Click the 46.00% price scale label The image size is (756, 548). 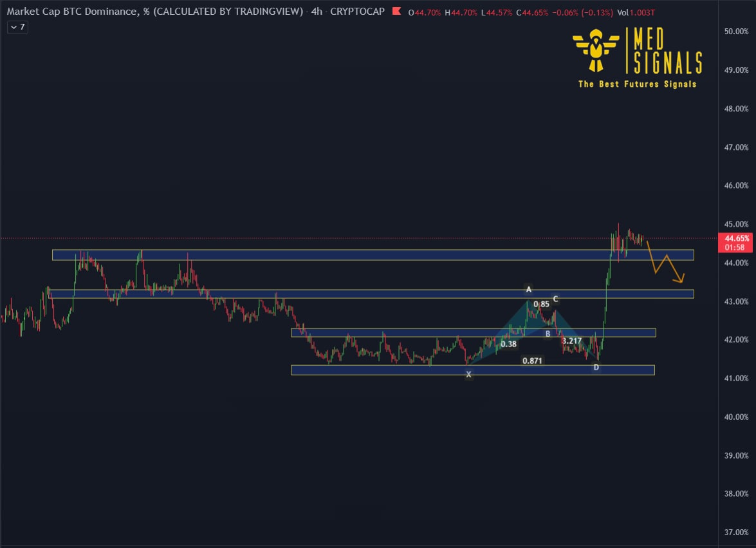736,185
